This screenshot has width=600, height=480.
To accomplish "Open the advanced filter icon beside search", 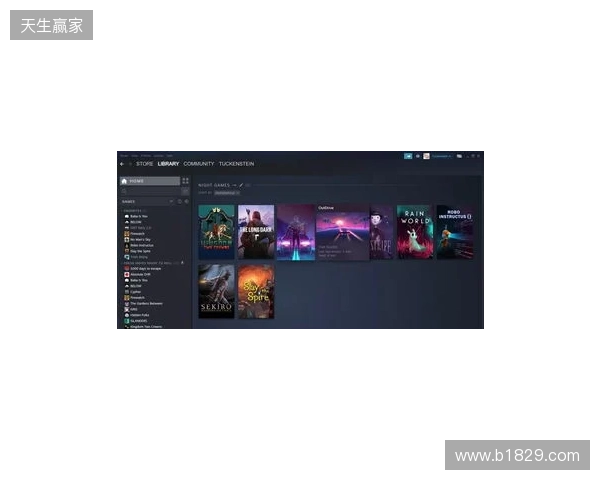I will click(x=185, y=191).
